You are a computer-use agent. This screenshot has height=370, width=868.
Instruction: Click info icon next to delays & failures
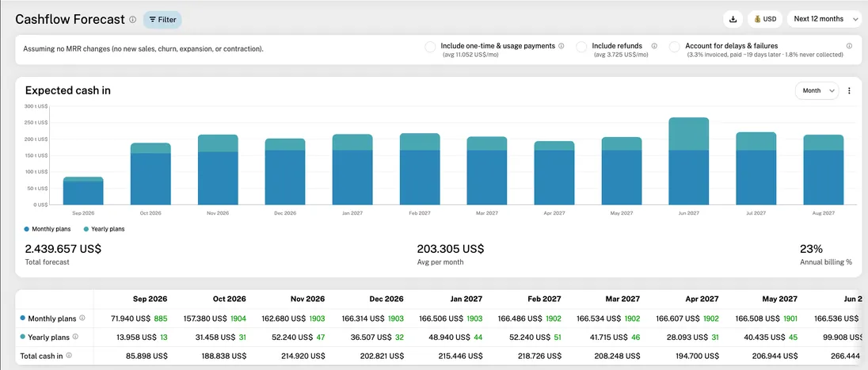pos(849,46)
